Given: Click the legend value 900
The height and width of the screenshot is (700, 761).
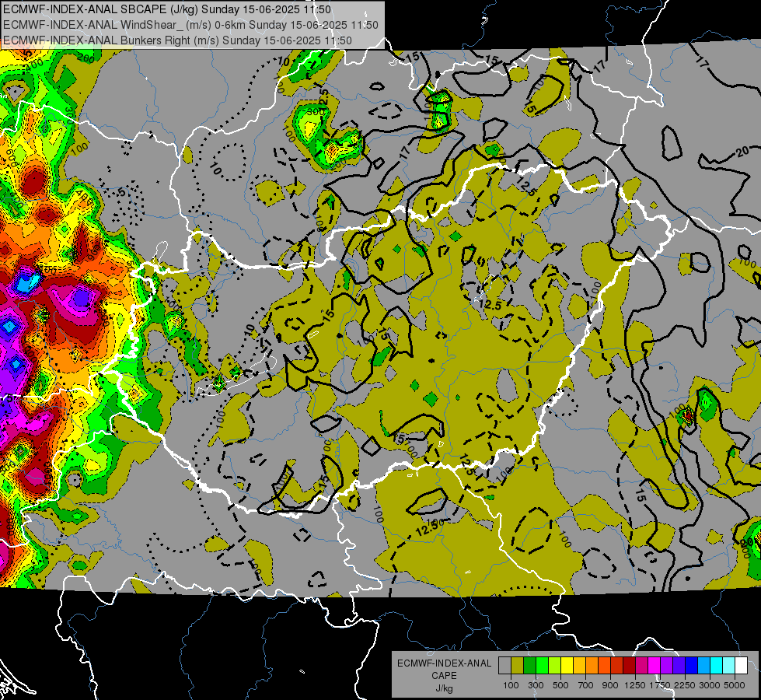Looking at the screenshot, I should pyautogui.click(x=610, y=685).
